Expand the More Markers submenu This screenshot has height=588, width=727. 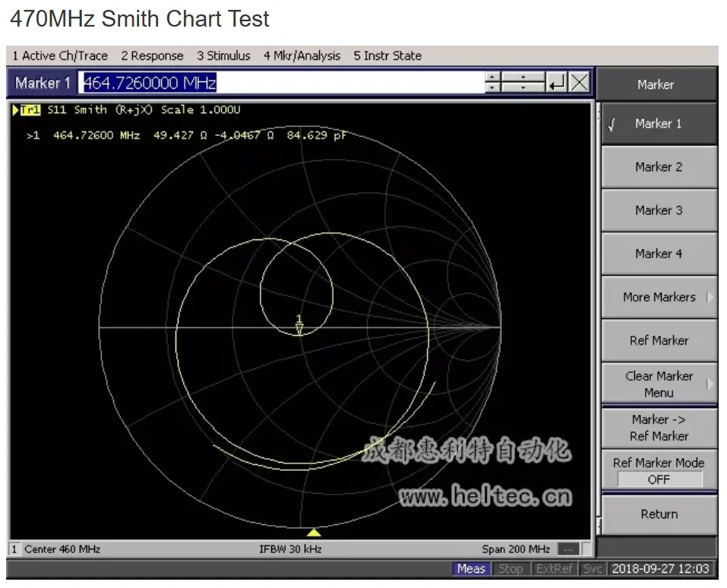(x=659, y=297)
